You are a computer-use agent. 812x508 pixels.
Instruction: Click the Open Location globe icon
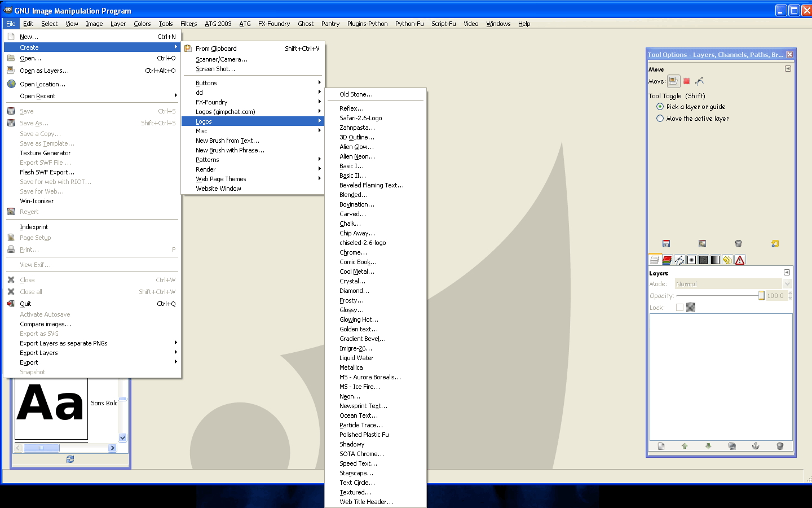pos(11,84)
